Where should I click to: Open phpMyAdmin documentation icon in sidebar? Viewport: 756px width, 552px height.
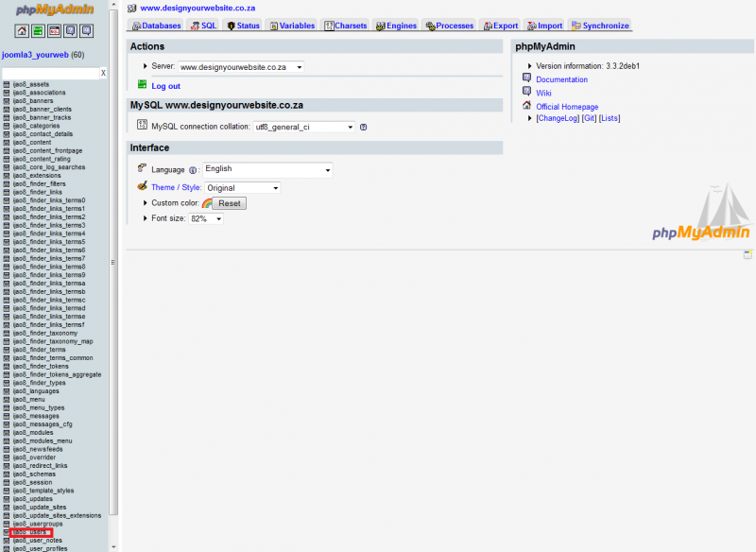click(x=70, y=31)
